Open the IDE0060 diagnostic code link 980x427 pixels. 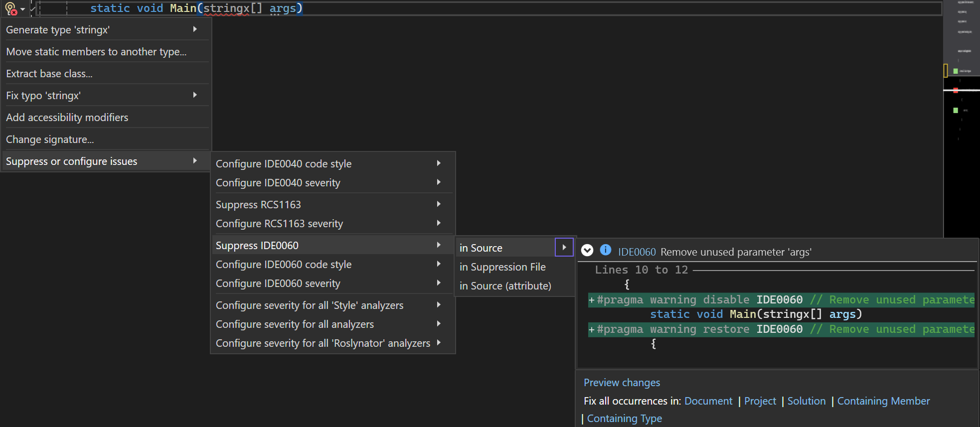click(637, 252)
